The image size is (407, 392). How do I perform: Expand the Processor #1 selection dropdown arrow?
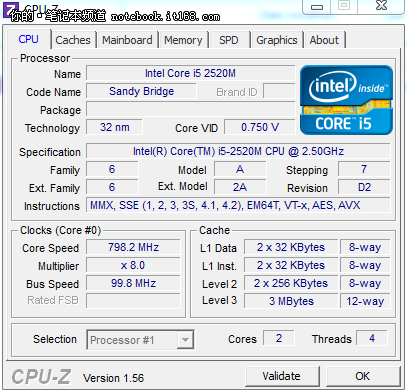click(185, 340)
